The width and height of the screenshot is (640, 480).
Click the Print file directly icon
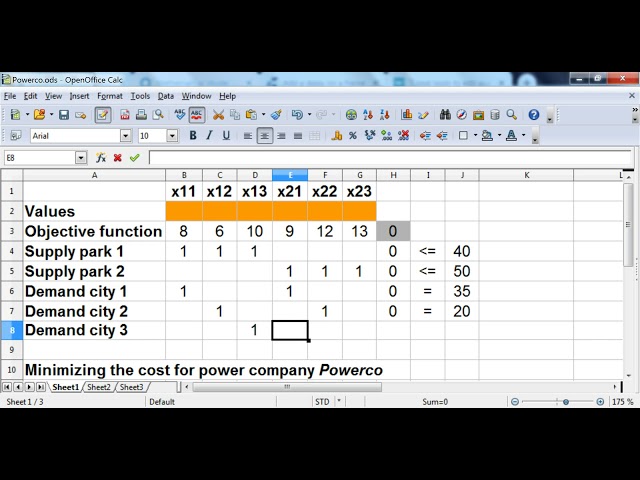[x=141, y=115]
